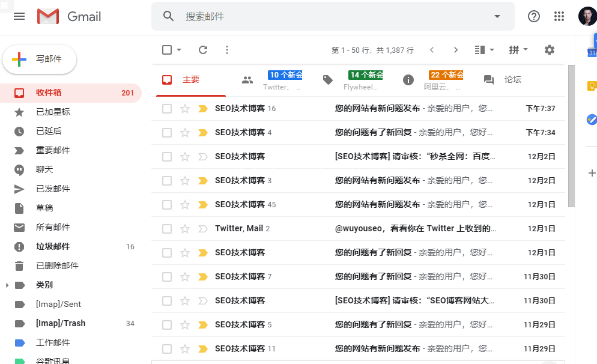Go to next page of emails

456,50
